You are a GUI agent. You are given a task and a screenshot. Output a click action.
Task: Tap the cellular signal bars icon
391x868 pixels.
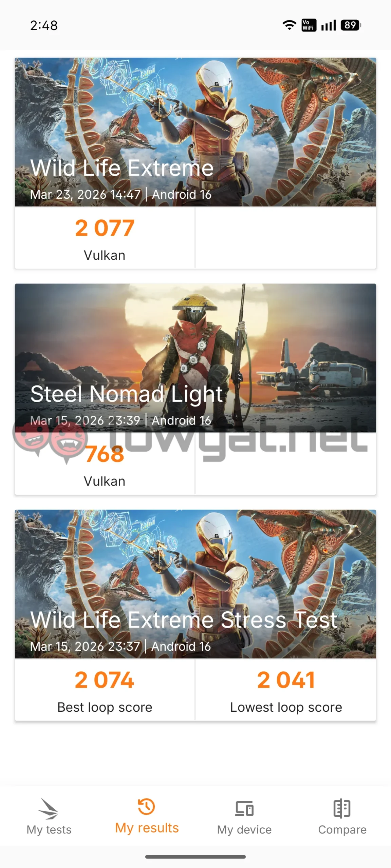click(x=329, y=25)
